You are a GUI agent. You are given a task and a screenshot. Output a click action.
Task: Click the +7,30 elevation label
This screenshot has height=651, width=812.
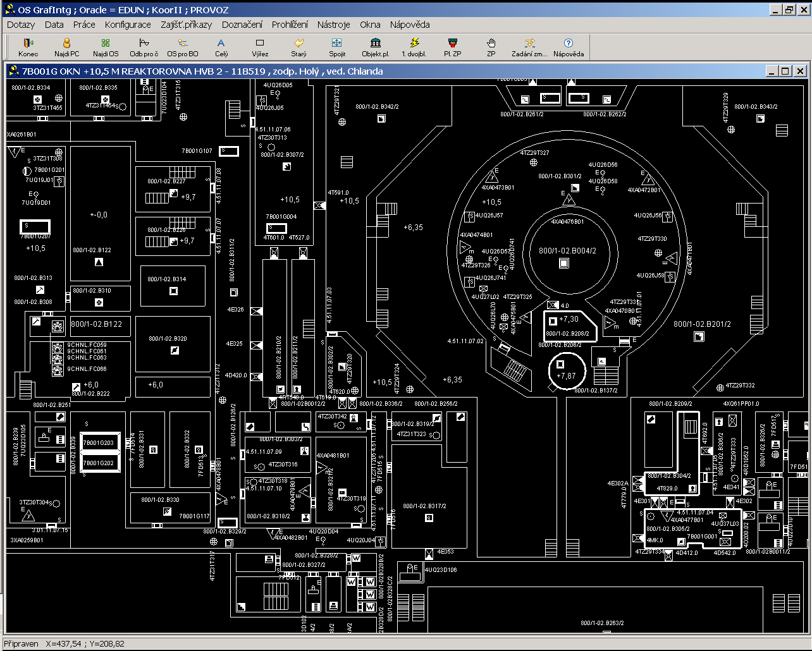(x=569, y=319)
